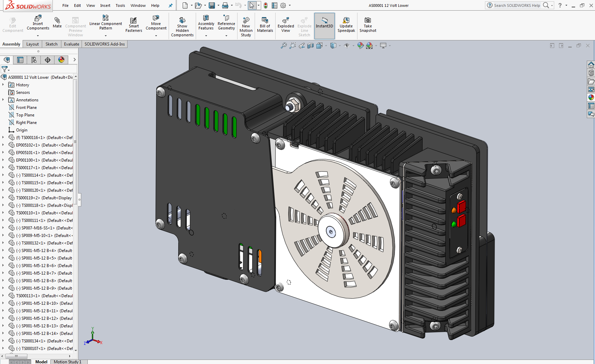Open the File menu

click(65, 5)
